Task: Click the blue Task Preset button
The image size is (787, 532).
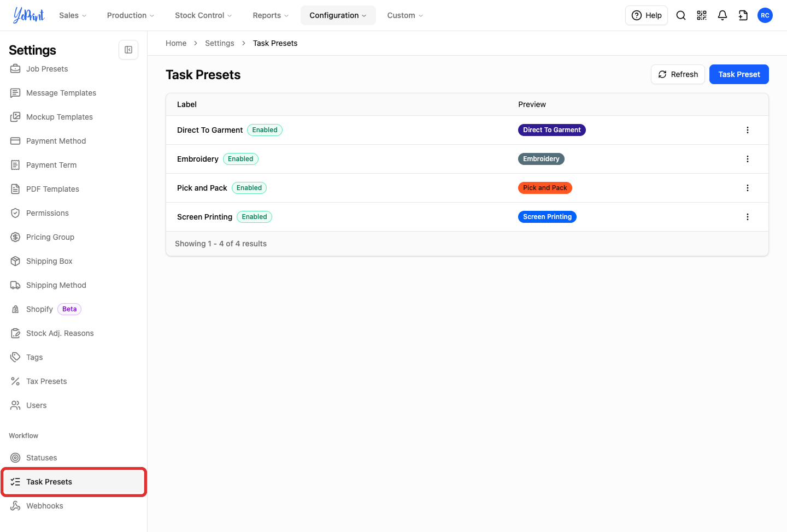Action: click(x=739, y=74)
